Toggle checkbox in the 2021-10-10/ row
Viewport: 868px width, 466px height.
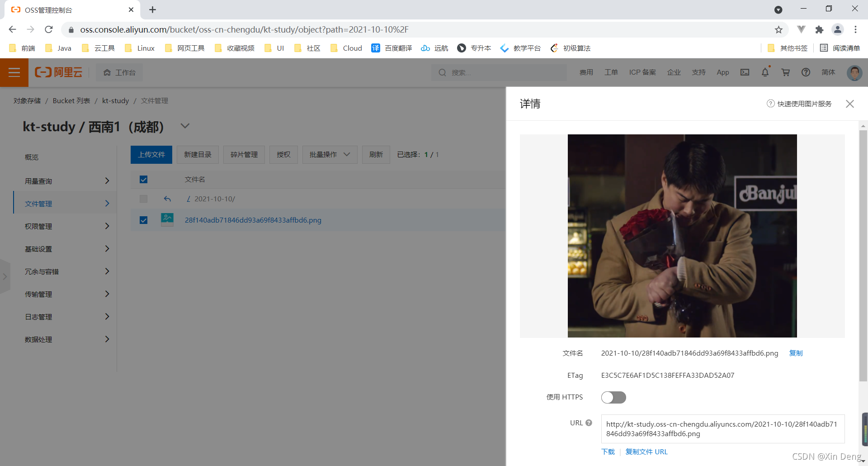[x=143, y=199]
